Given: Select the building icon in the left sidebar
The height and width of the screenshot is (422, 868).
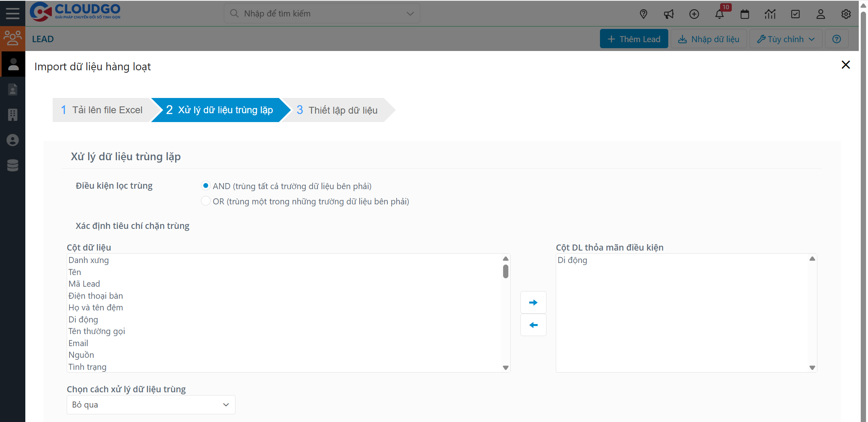Looking at the screenshot, I should click(x=13, y=115).
